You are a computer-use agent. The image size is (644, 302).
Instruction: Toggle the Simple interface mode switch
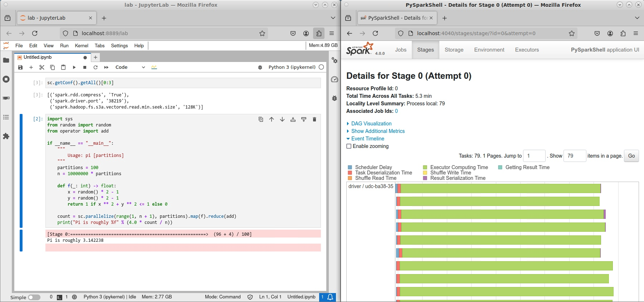pyautogui.click(x=34, y=297)
